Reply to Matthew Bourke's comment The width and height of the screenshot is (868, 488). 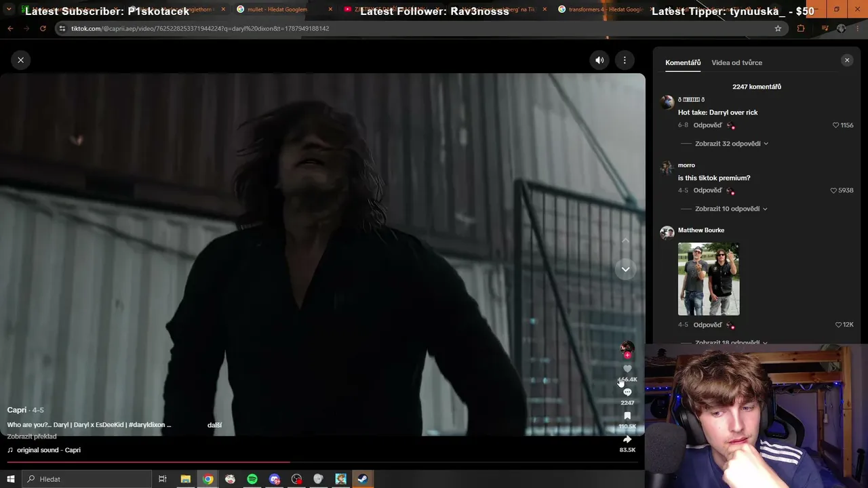point(707,325)
